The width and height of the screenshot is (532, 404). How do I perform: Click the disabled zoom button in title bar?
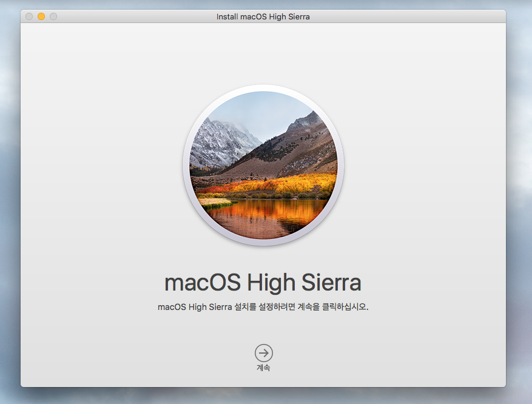coord(53,16)
